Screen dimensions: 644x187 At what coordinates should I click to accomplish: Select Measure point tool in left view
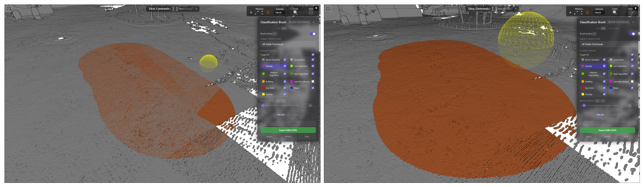coord(251,12)
